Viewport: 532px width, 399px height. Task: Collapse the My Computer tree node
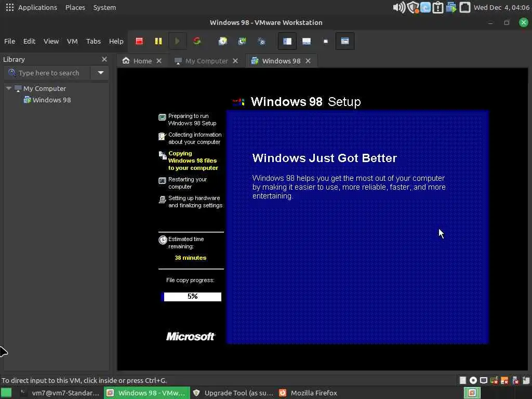[8, 88]
